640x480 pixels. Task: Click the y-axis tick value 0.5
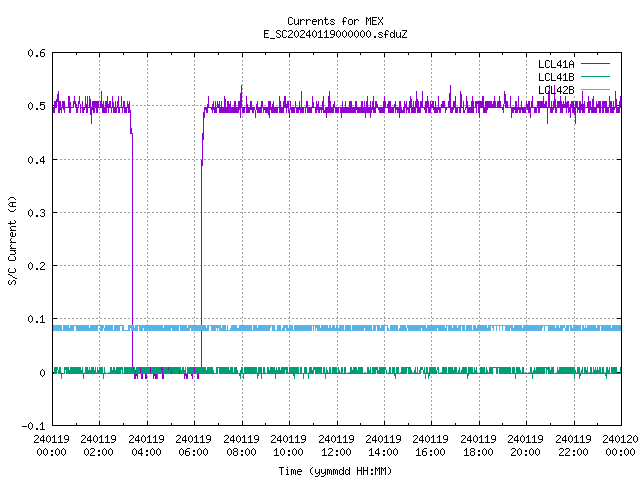pyautogui.click(x=36, y=106)
